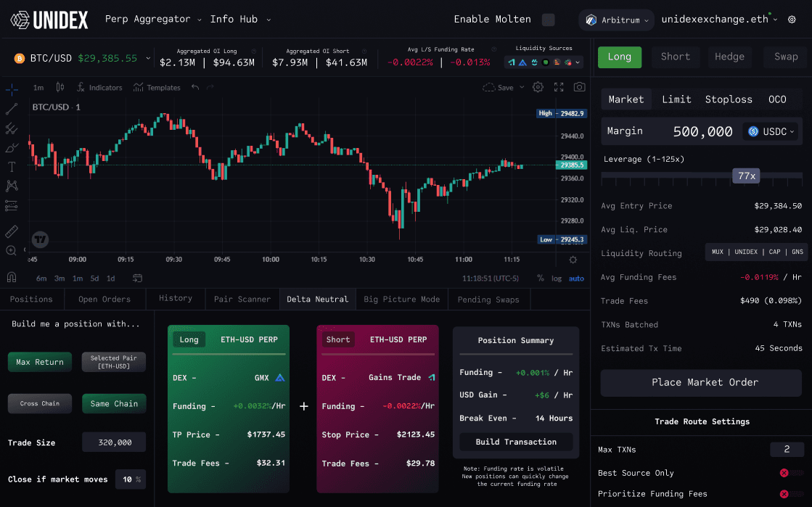Open chart settings gear icon
The height and width of the screenshot is (507, 812).
click(538, 87)
